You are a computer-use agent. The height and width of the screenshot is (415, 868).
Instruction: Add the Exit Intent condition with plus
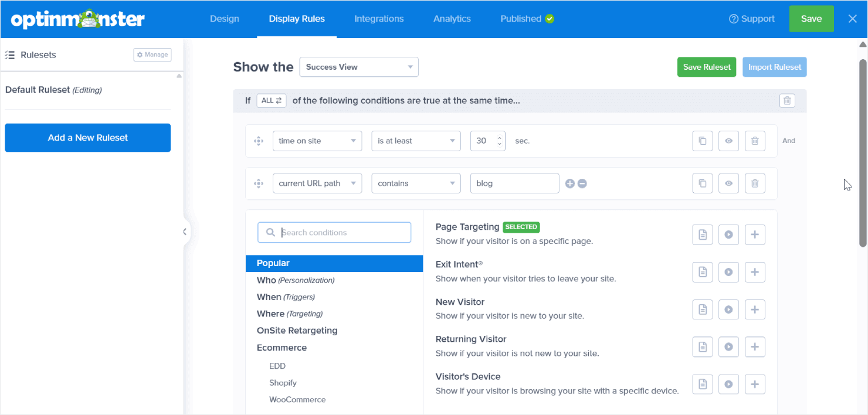(755, 272)
